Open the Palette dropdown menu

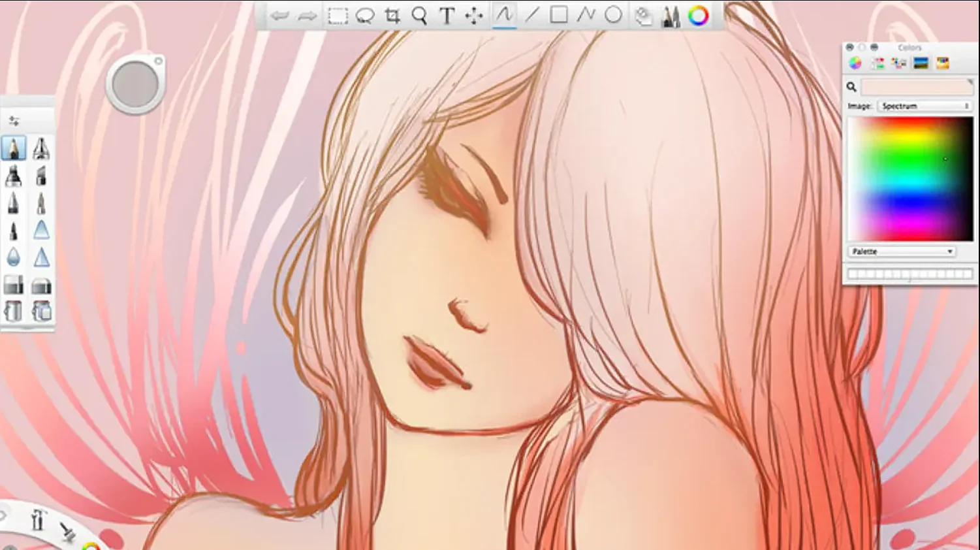point(902,251)
